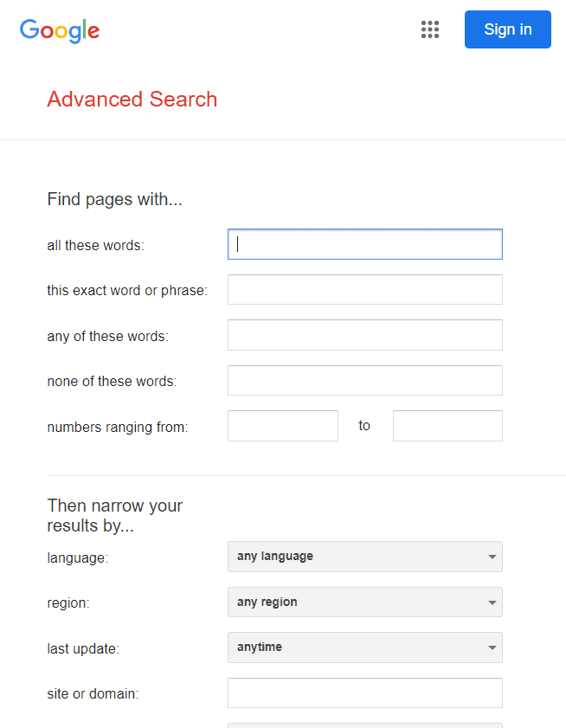Open the 'anytime' last update dropdown

tap(365, 647)
